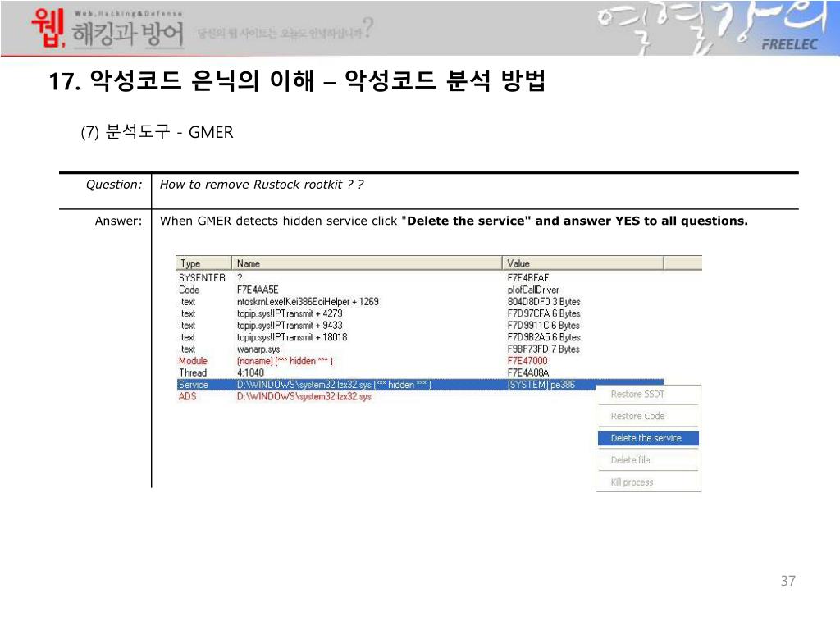Click value F7D9911C 6 Bytes
The image size is (840, 630).
click(544, 325)
